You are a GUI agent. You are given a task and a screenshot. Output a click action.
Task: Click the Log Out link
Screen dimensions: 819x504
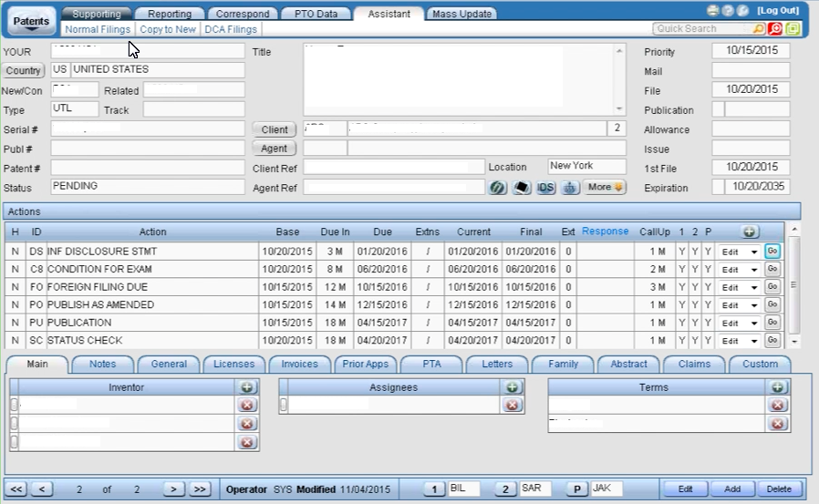click(777, 10)
